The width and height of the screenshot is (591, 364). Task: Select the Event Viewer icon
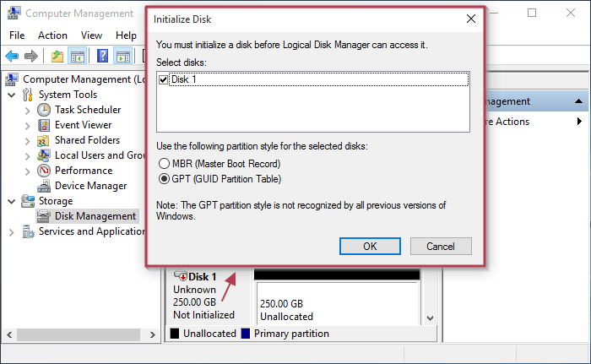coord(45,125)
